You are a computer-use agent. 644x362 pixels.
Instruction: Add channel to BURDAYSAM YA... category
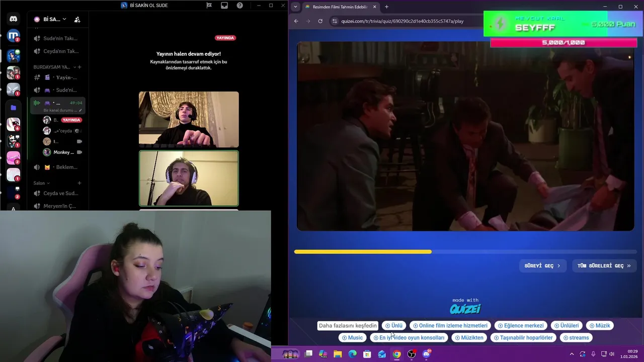79,67
